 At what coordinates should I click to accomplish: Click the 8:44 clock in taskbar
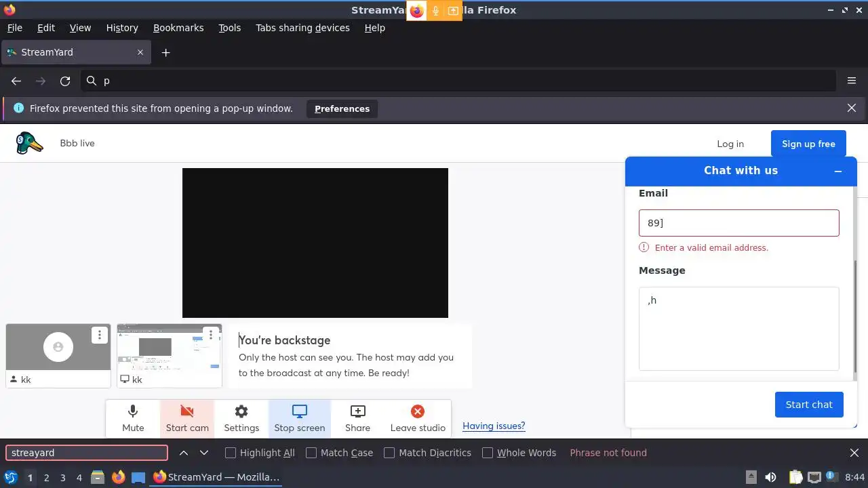(x=854, y=477)
